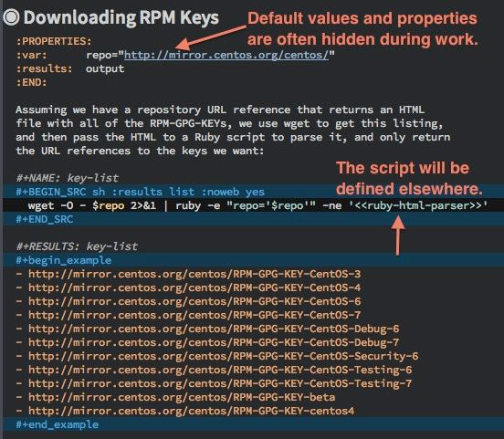504x439 pixels.
Task: Click the Downloading RPM Keys heading
Action: (121, 17)
